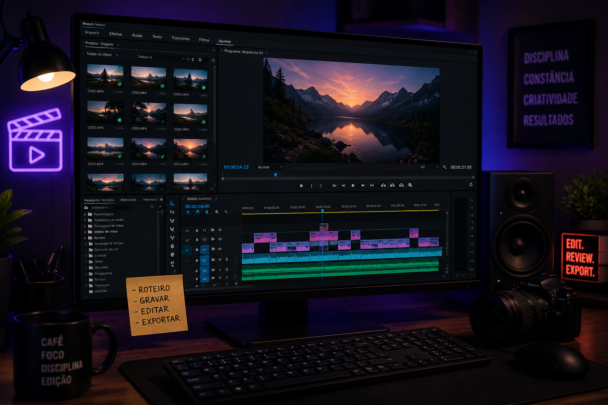The width and height of the screenshot is (608, 405).
Task: Go to previous edit point in monitor
Action: point(334,185)
